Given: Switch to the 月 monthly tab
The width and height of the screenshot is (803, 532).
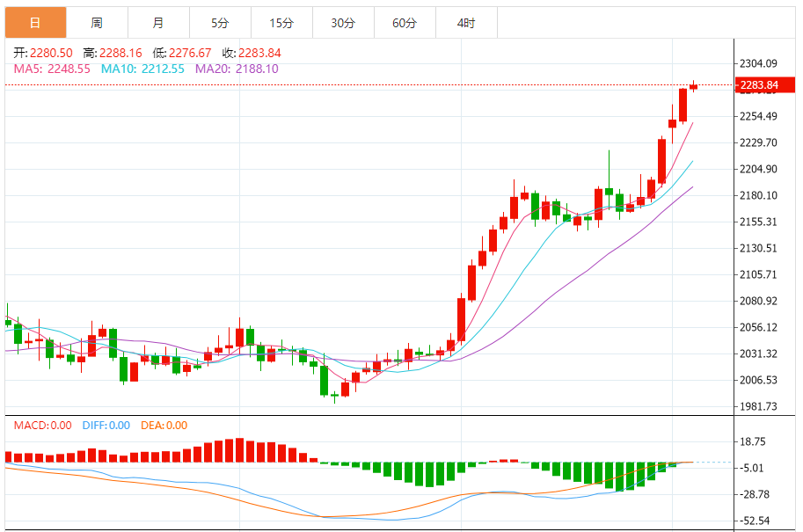Looking at the screenshot, I should click(x=158, y=23).
